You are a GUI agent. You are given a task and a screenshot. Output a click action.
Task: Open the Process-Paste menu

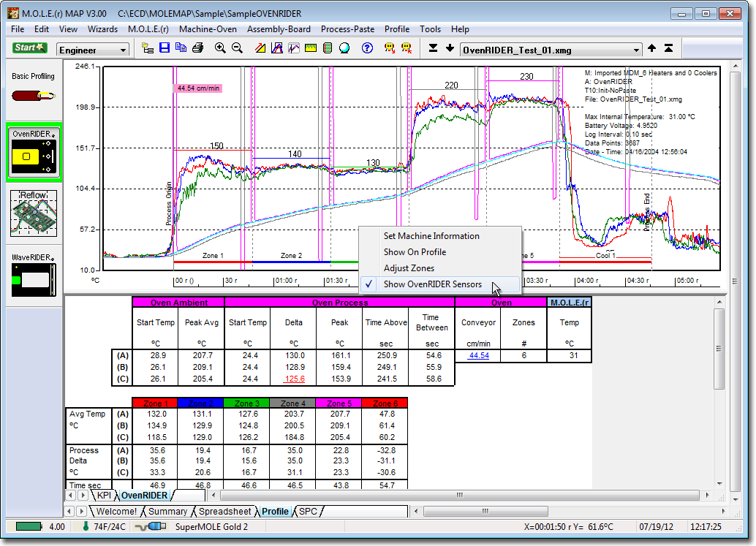(x=347, y=29)
